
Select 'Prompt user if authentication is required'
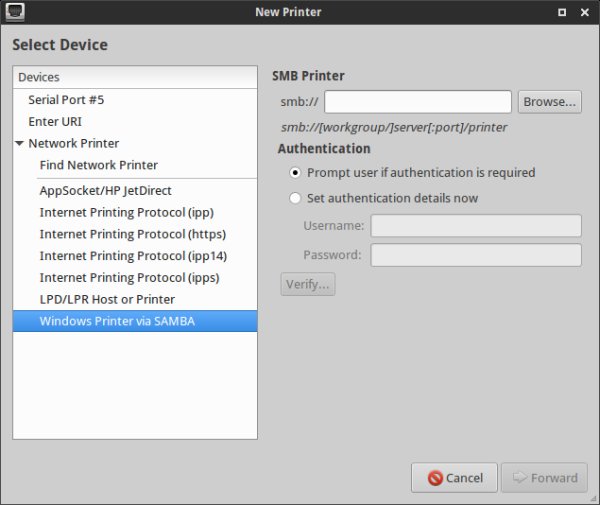(x=295, y=172)
